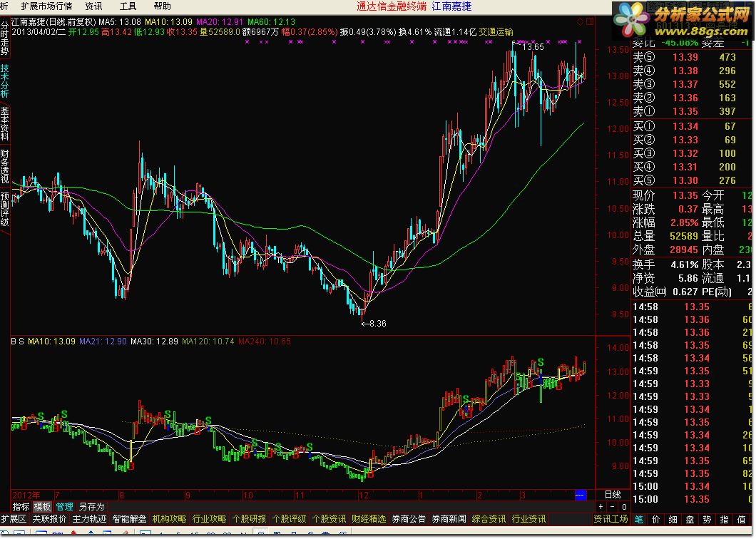This screenshot has height=539, width=756.
Task: Open the 帮助 menu
Action: 163,6
